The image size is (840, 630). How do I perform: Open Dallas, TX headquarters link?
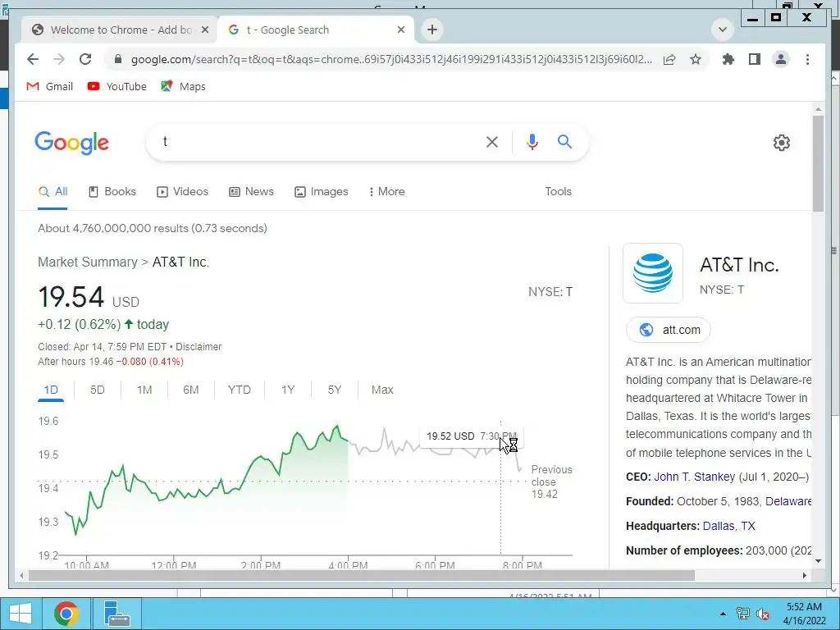tap(728, 526)
